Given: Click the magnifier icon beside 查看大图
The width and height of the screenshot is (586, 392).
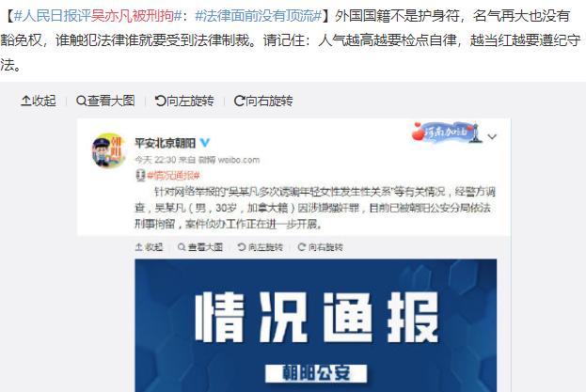Looking at the screenshot, I should pos(81,101).
